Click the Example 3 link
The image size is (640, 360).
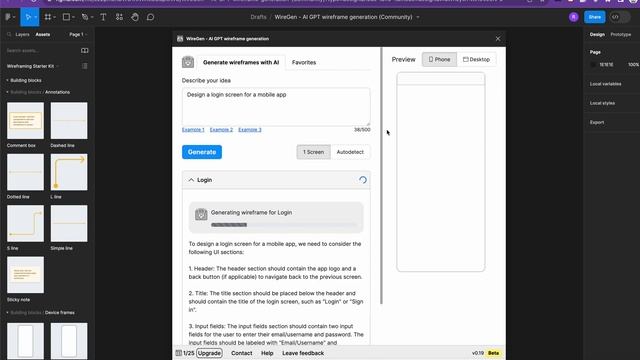click(x=250, y=130)
